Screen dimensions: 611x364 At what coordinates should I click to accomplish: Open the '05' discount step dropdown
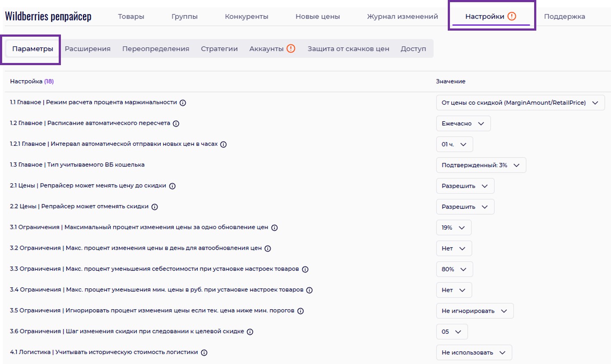[452, 332]
